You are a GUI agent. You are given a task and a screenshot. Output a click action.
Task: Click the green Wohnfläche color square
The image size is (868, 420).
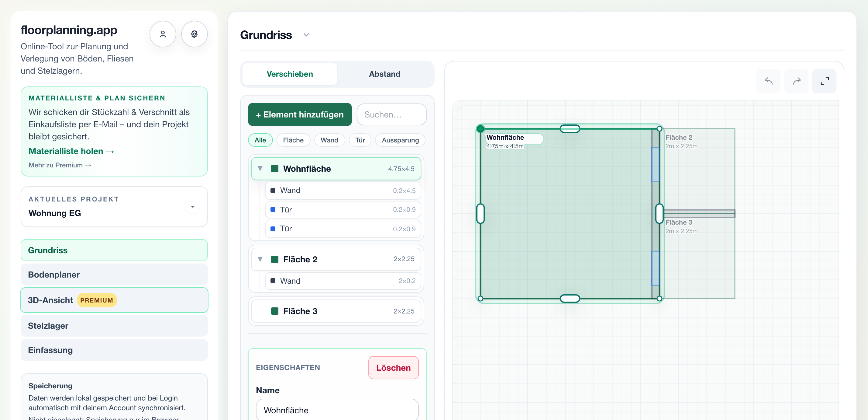pyautogui.click(x=275, y=169)
